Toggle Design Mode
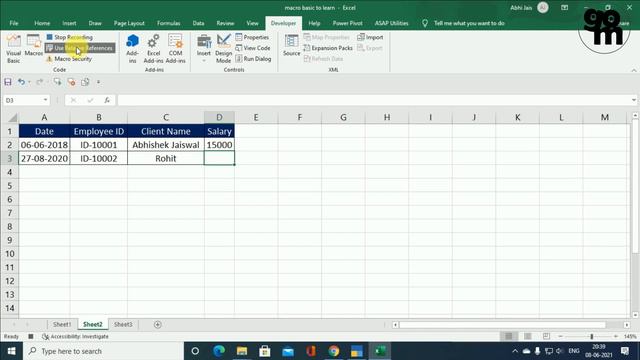The image size is (640, 360). [x=223, y=48]
